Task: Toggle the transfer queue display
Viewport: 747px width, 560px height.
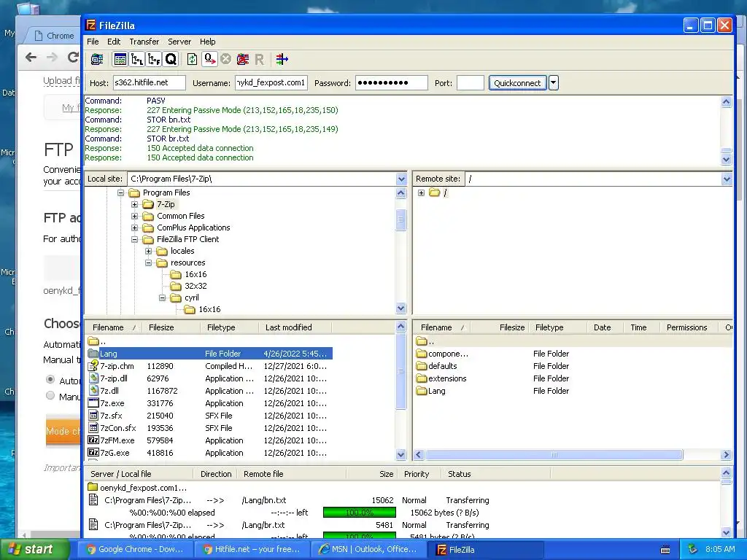Action: (171, 60)
